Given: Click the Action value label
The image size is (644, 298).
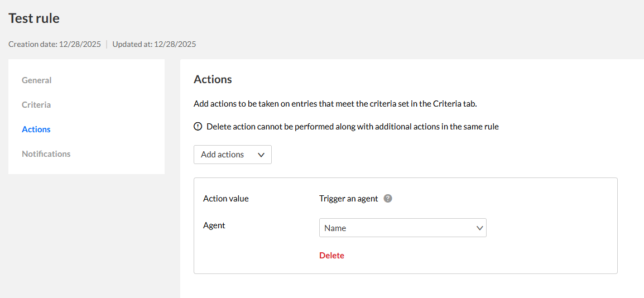Looking at the screenshot, I should [226, 199].
